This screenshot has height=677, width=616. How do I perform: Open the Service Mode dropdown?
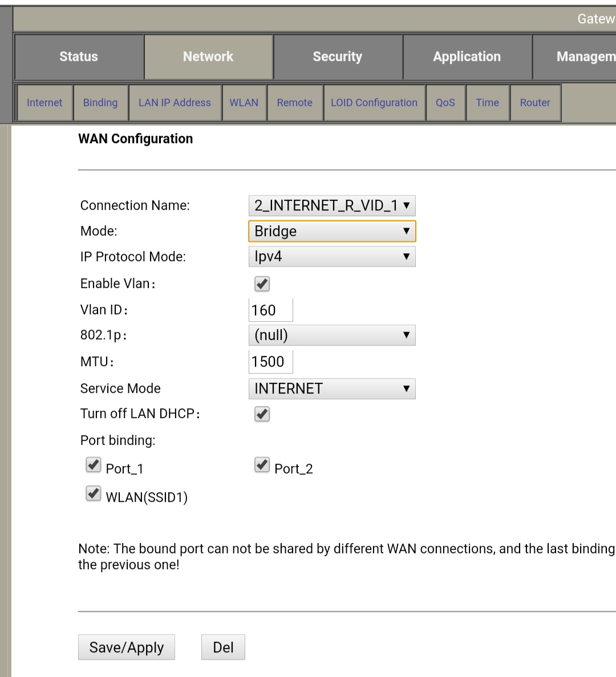tap(331, 388)
